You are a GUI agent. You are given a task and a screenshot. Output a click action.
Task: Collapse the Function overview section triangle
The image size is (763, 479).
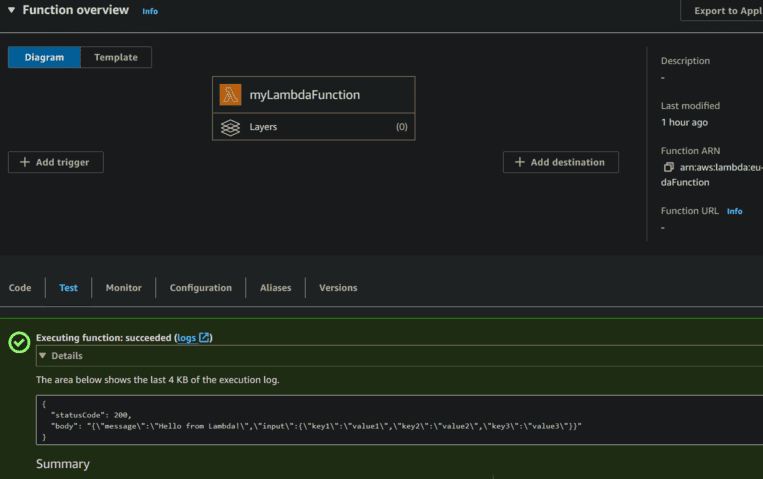click(12, 10)
